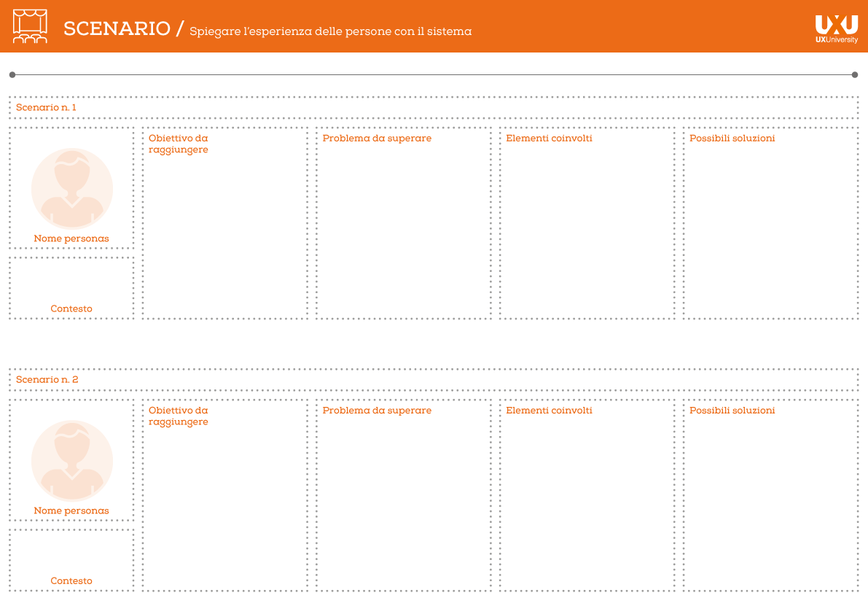Click the SCENARIO header title
The image size is (868, 614).
tap(117, 28)
